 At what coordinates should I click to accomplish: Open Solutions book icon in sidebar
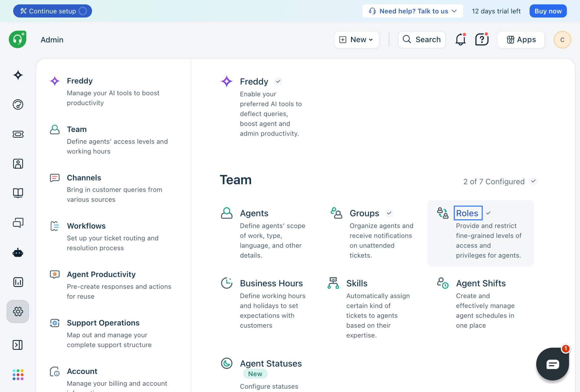coord(18,193)
